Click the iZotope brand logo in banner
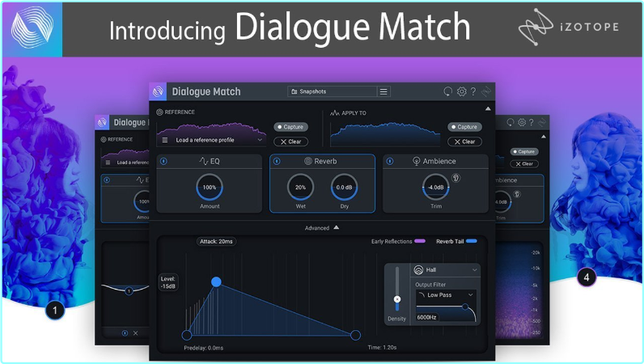 569,28
